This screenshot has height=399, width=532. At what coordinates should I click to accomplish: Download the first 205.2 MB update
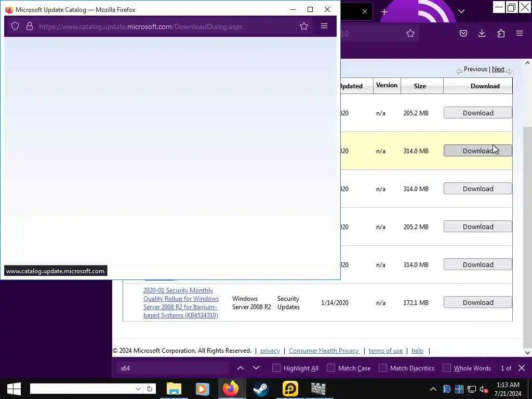[x=478, y=113]
